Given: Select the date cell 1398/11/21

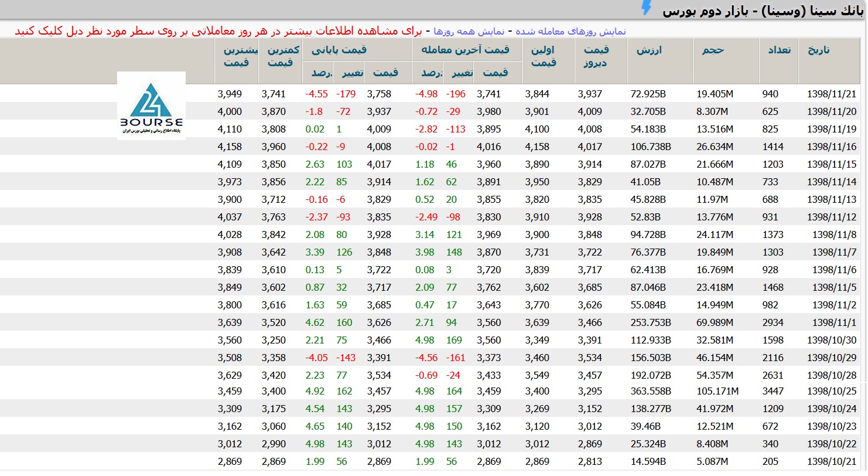Looking at the screenshot, I should click(832, 94).
